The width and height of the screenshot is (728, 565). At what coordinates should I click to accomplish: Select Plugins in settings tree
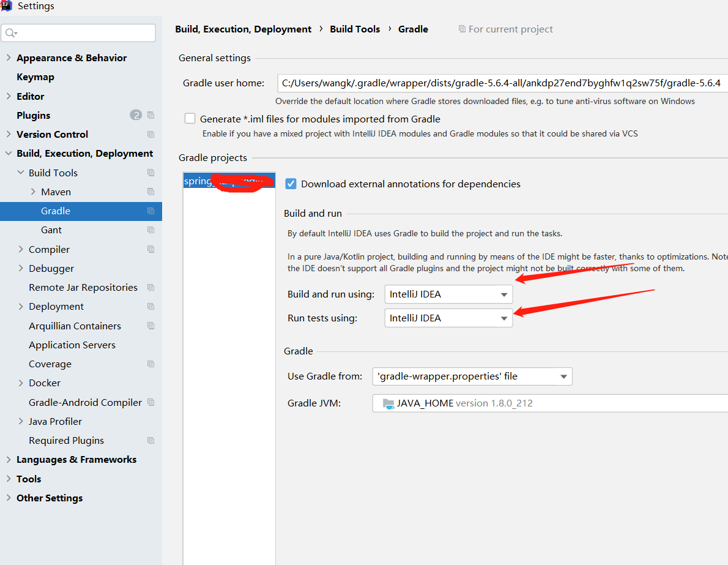pyautogui.click(x=34, y=115)
